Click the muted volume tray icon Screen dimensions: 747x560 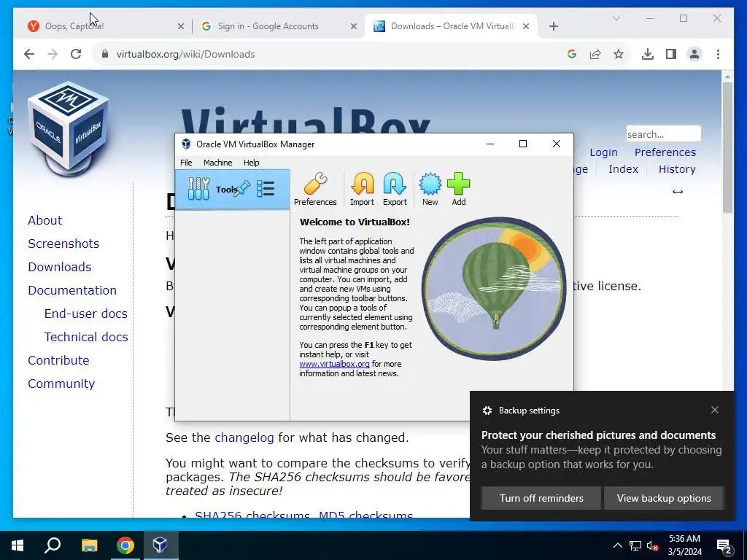coord(653,545)
